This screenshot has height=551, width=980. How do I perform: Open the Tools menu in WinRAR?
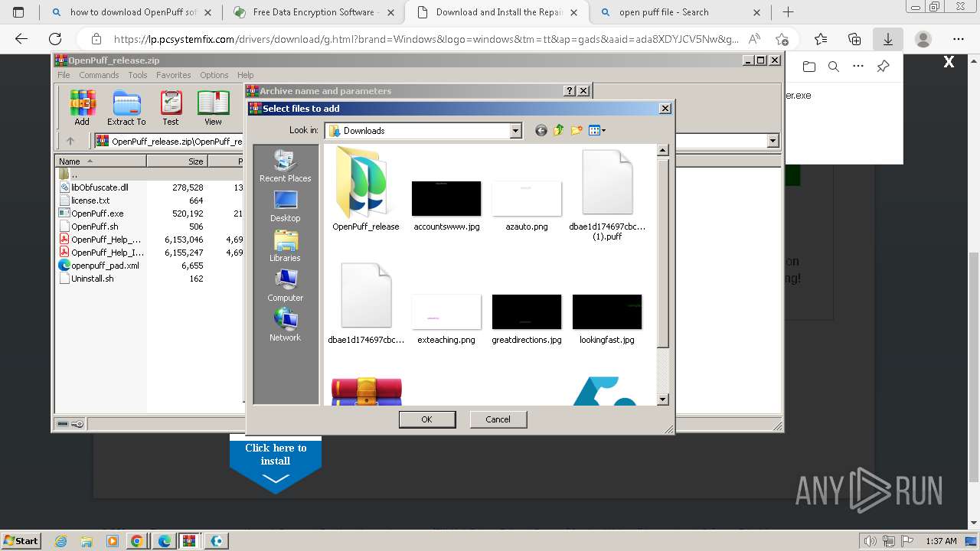click(138, 75)
